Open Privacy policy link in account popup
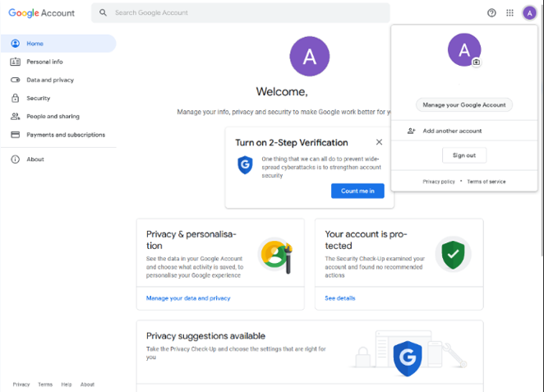The height and width of the screenshot is (392, 544). click(x=439, y=182)
